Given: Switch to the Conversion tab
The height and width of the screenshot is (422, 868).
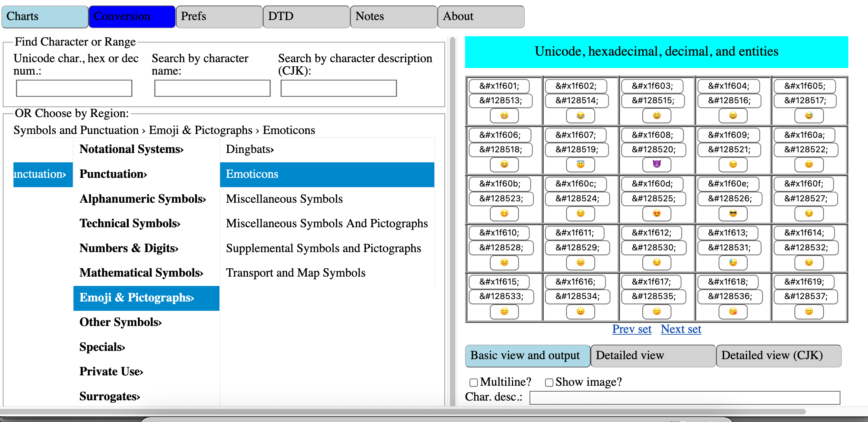Looking at the screenshot, I should coord(132,17).
